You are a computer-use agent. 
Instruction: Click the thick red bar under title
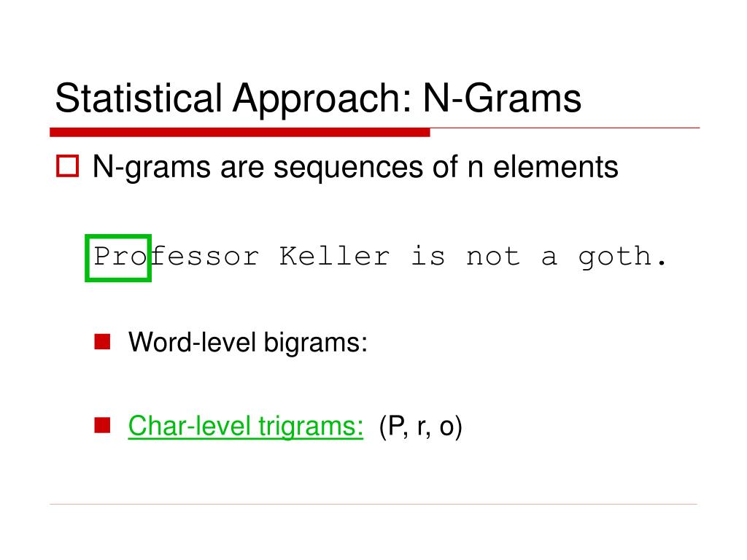click(239, 133)
